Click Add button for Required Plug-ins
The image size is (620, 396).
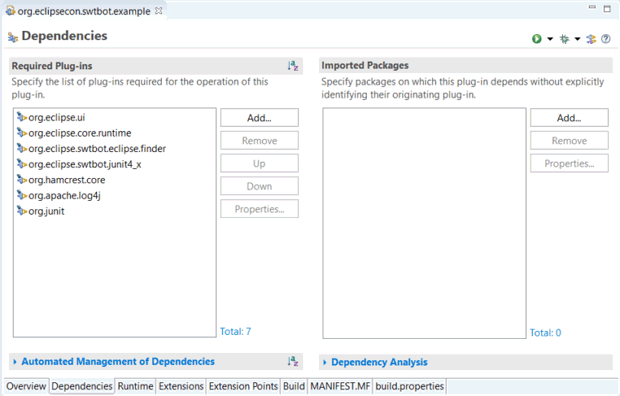259,118
